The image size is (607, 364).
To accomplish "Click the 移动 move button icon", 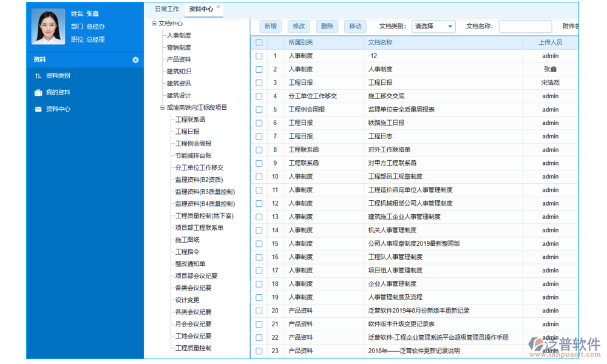I will click(x=354, y=26).
